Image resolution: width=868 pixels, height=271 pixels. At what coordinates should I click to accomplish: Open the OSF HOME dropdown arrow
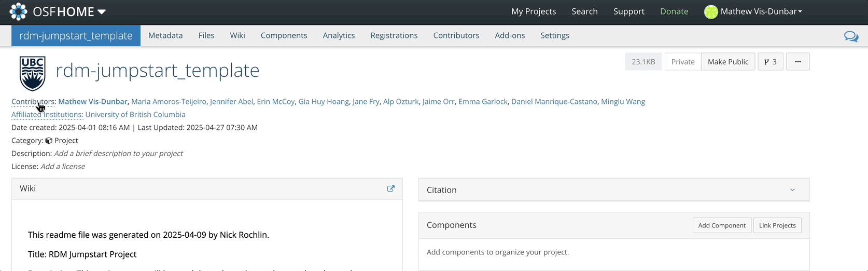tap(102, 12)
